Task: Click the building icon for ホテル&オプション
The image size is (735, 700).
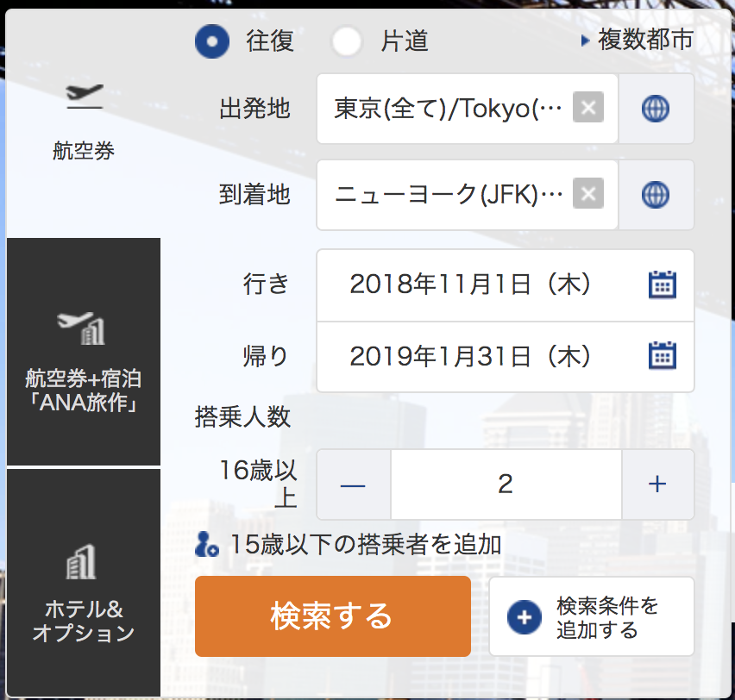Action: pos(81,562)
